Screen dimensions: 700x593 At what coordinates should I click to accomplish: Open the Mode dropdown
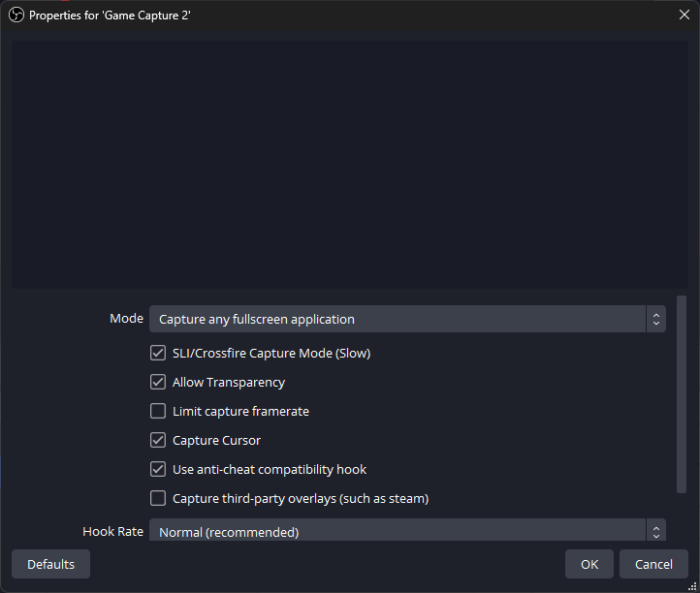[407, 319]
